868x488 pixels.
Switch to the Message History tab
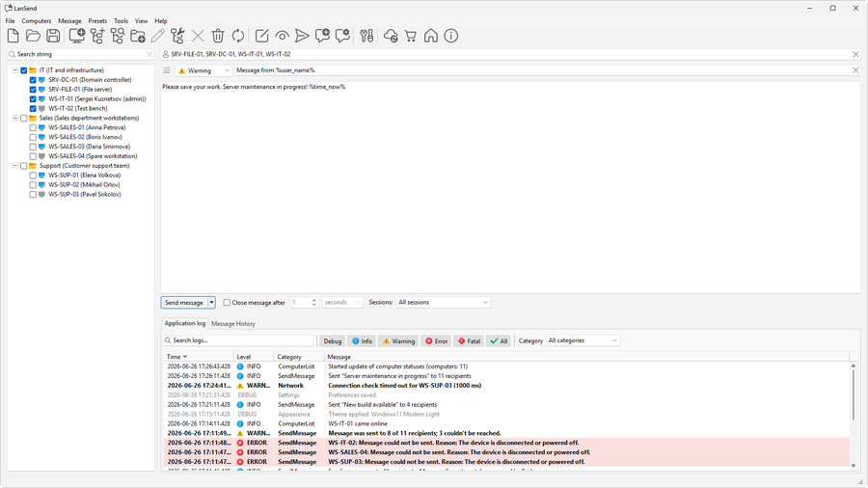point(233,324)
